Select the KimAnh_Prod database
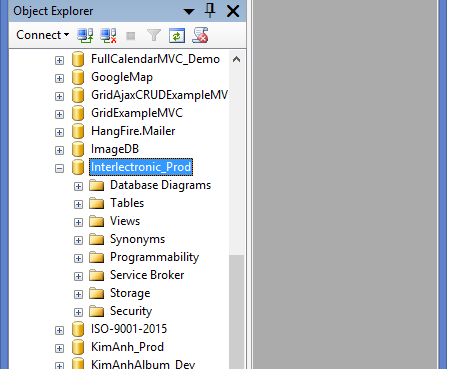Viewport: 449px width, 369px height. coord(127,347)
